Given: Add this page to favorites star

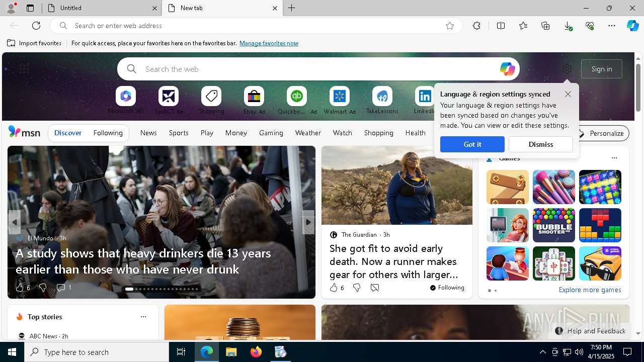Looking at the screenshot, I should point(450,26).
